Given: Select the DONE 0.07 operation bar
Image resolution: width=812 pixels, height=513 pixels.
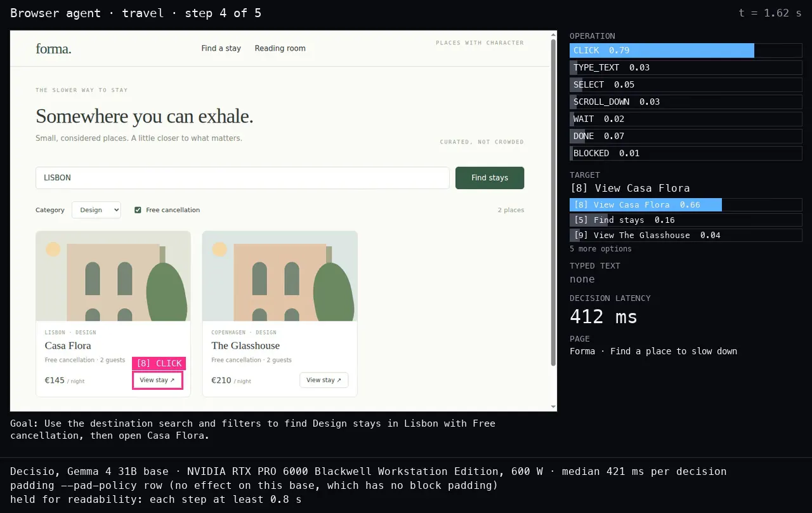Looking at the screenshot, I should tap(686, 136).
